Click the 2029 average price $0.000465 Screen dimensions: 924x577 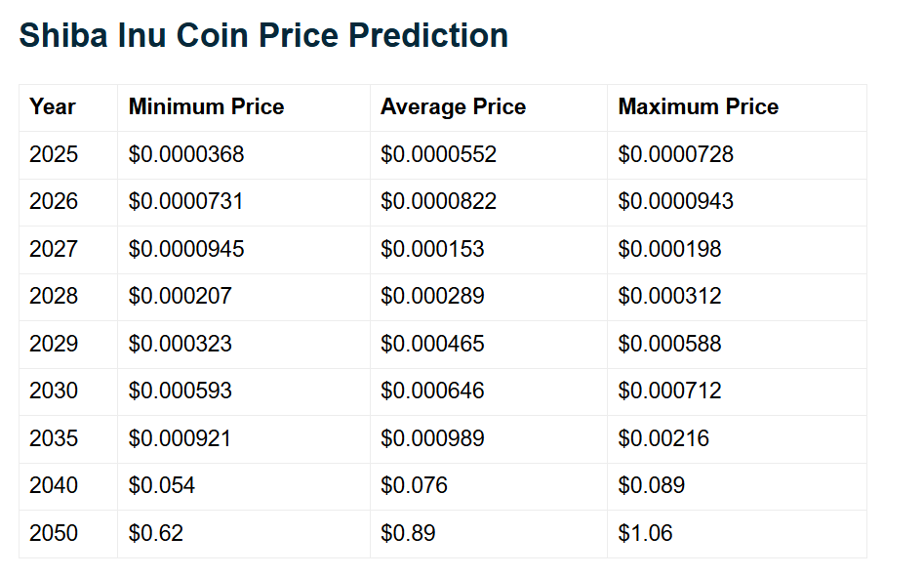coord(432,344)
